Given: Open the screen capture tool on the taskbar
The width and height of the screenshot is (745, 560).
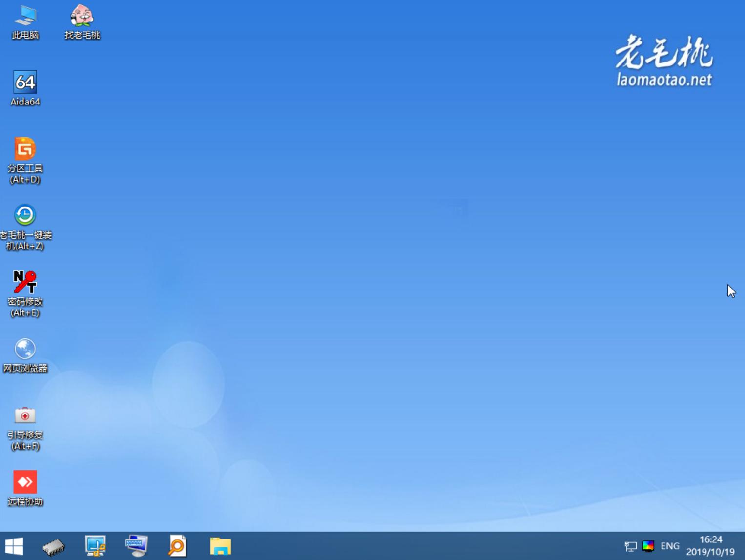Looking at the screenshot, I should pos(95,546).
